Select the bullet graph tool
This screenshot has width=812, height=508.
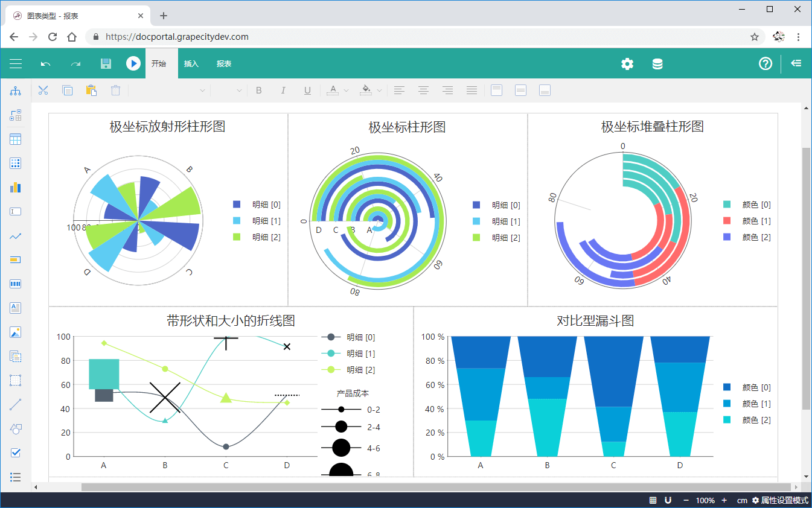tap(16, 260)
